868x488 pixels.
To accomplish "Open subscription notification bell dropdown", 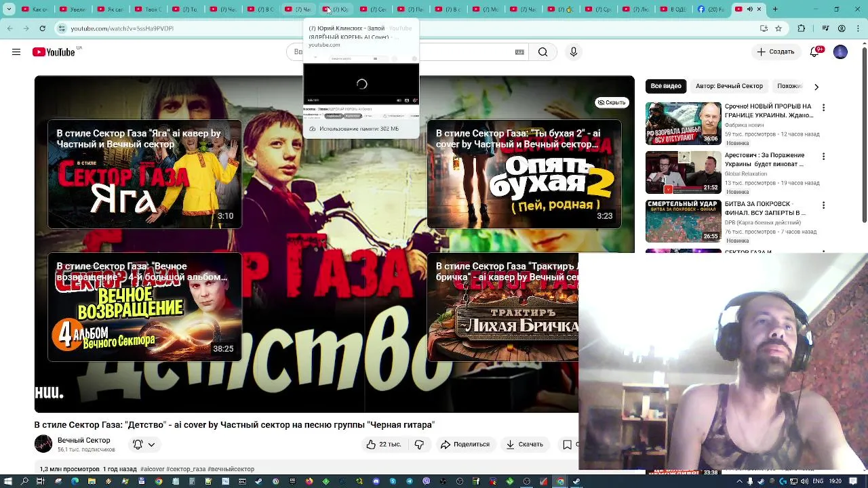I will coord(144,445).
